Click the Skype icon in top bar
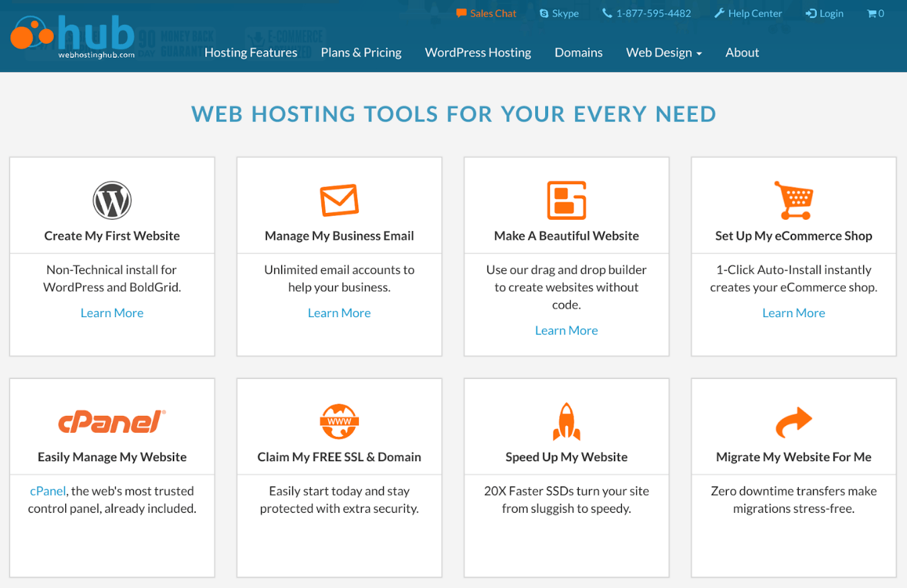Viewport: 907px width, 588px height. click(x=544, y=13)
